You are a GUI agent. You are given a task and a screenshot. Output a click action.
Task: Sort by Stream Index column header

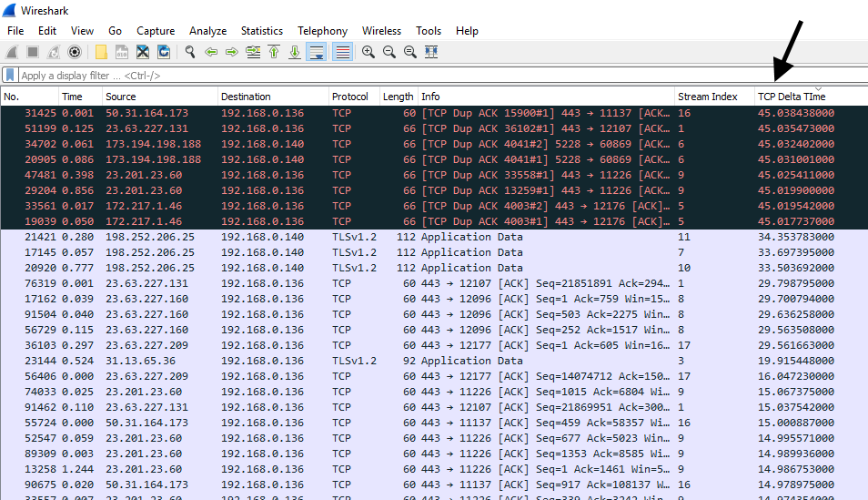pos(714,97)
